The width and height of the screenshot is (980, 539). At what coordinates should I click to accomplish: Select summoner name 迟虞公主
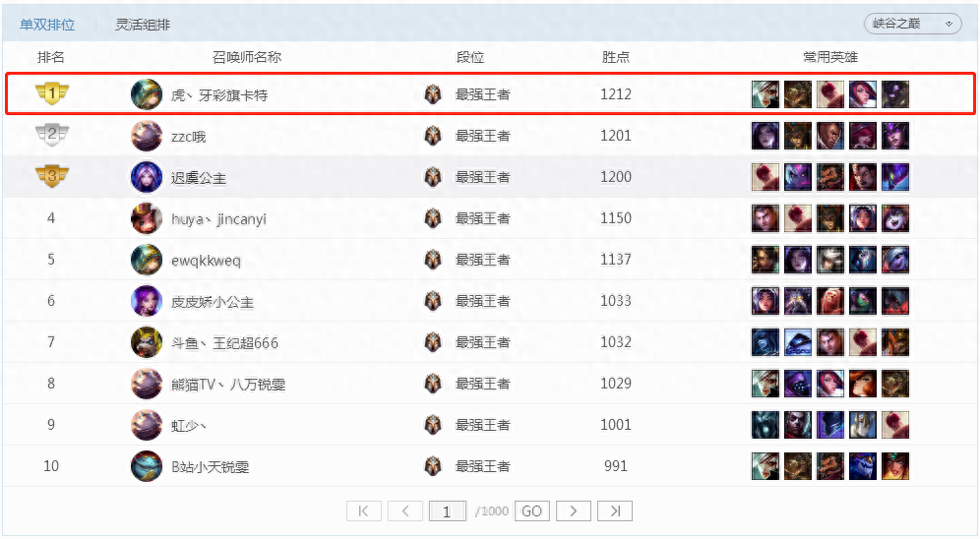click(x=199, y=177)
